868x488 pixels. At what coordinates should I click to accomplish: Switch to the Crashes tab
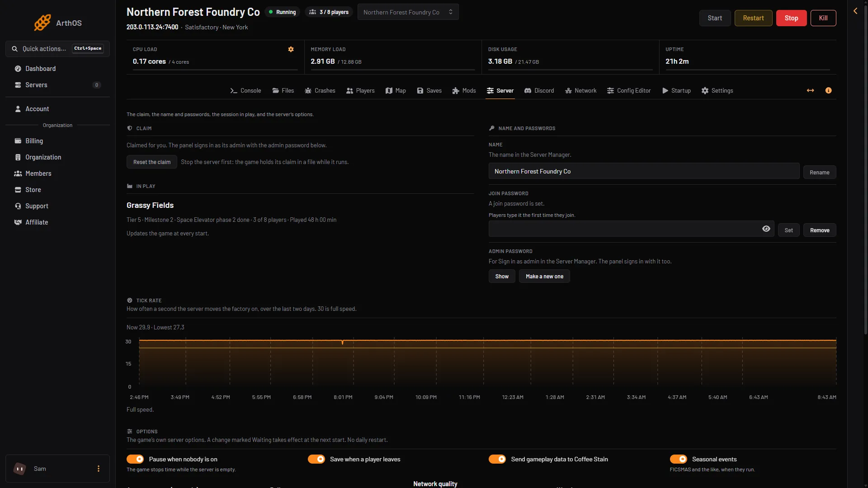[x=320, y=90]
